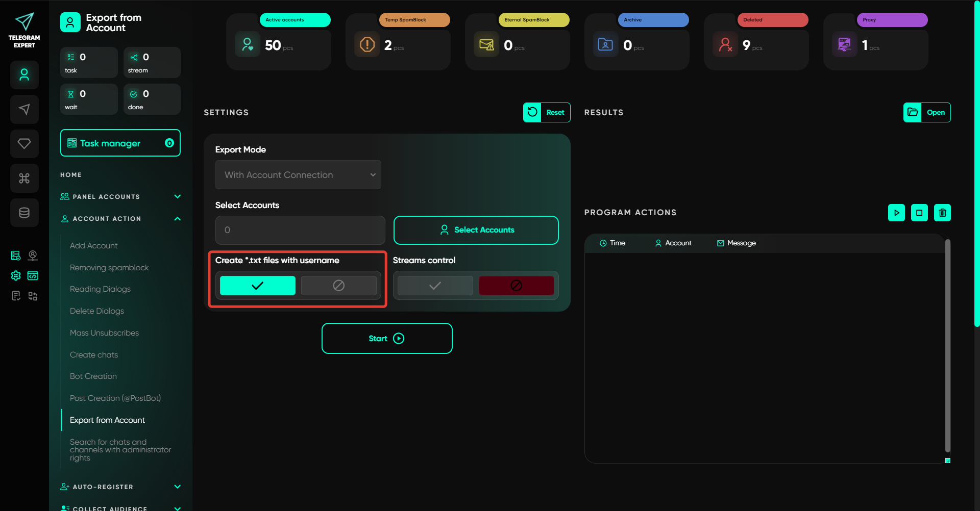Click the paper plane icon in left sidebar

click(x=24, y=109)
